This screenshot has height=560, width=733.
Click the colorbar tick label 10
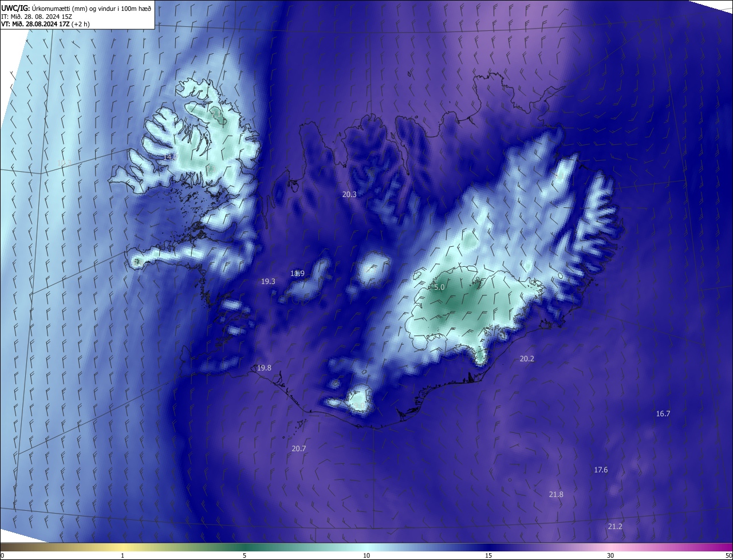coord(366,555)
